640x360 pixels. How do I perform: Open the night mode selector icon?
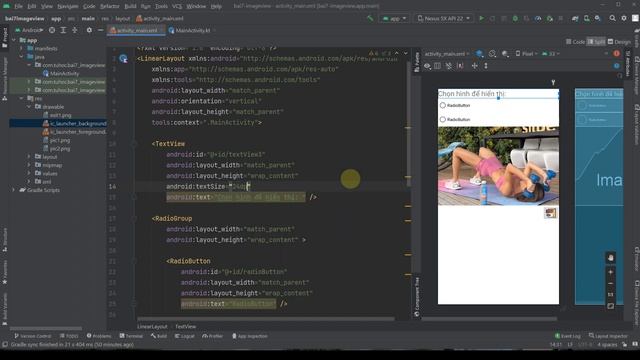pyautogui.click(x=505, y=53)
